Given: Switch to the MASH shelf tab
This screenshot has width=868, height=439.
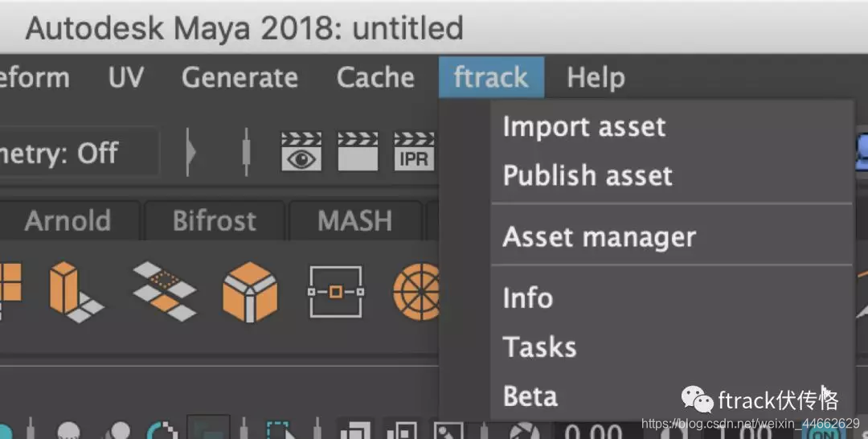Looking at the screenshot, I should coord(355,221).
